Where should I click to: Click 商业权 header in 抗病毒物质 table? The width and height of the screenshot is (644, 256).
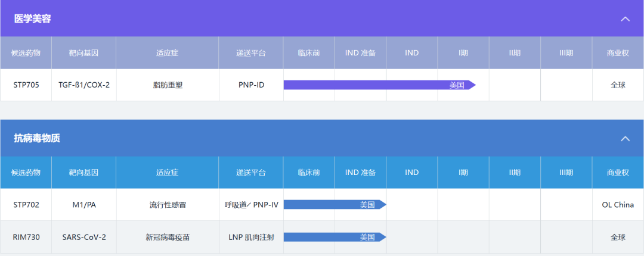[618, 173]
